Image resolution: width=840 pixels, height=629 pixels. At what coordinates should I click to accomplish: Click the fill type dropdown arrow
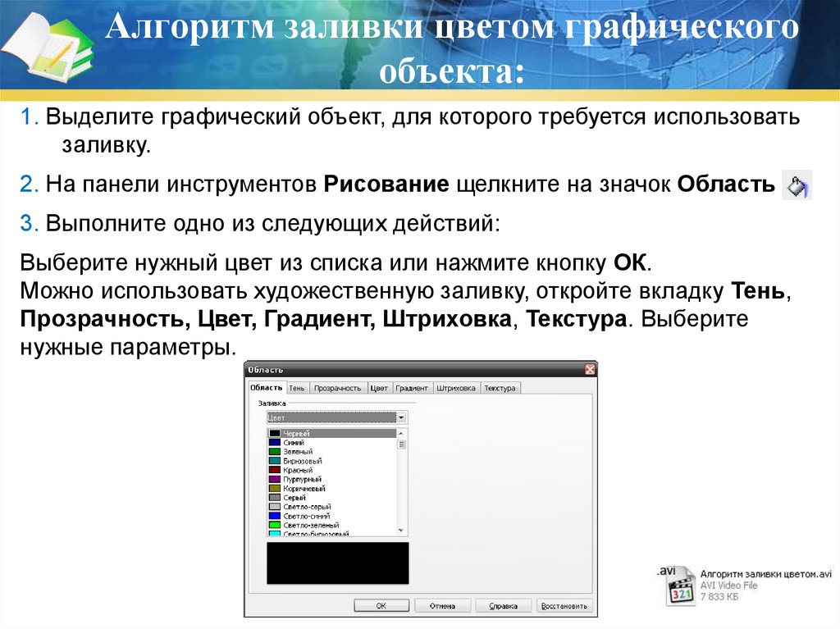pos(401,417)
